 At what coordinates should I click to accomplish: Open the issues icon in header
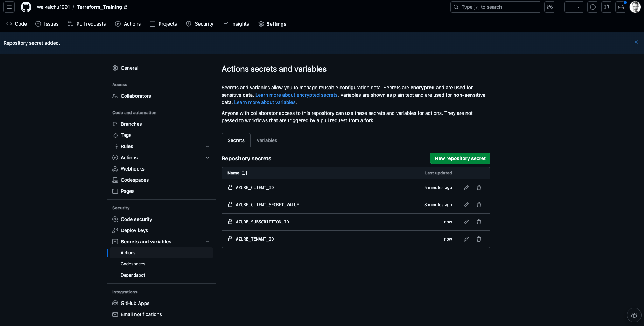pyautogui.click(x=593, y=7)
